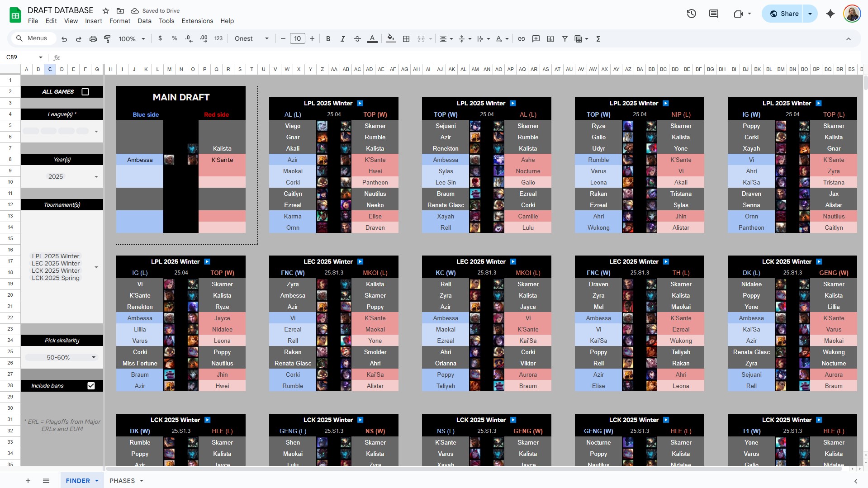Insert link using chain icon
Viewport: 868px width, 488px height.
[522, 39]
